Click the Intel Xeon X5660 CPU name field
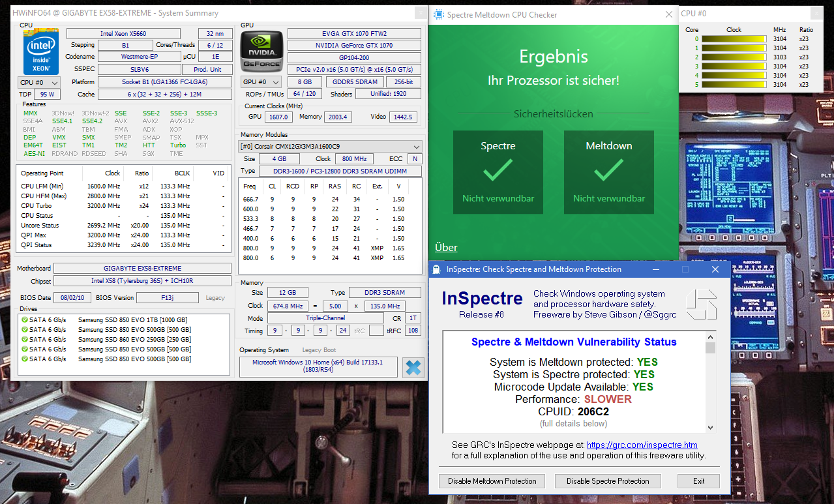 coord(124,34)
